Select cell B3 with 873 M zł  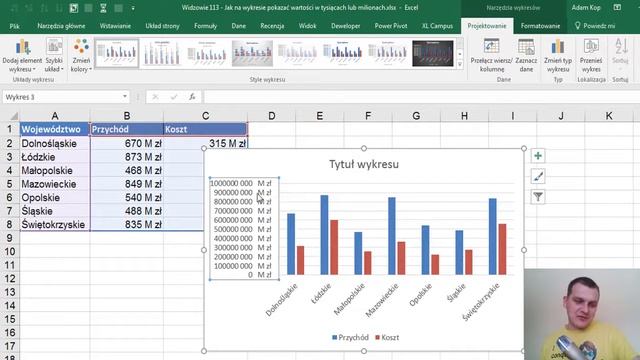click(x=127, y=157)
